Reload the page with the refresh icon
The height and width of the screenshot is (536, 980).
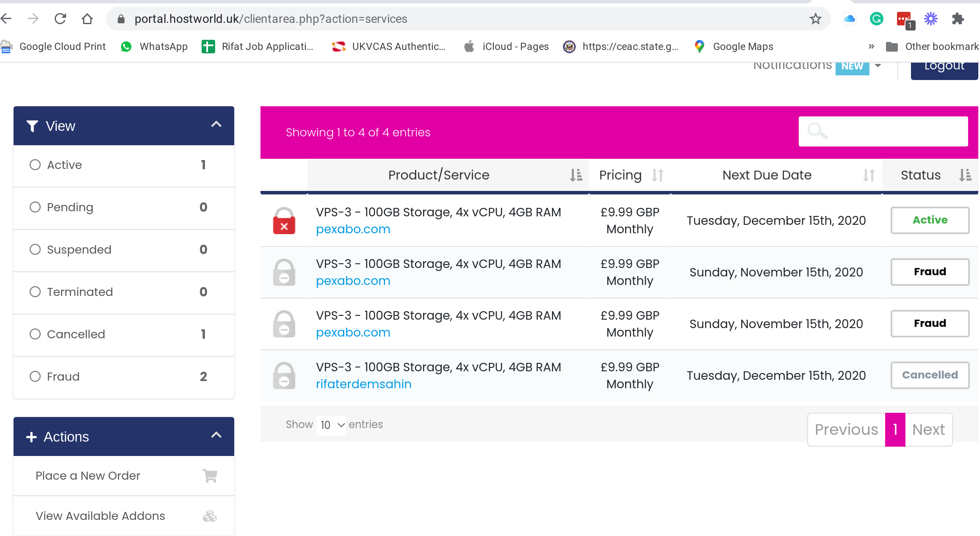(60, 19)
